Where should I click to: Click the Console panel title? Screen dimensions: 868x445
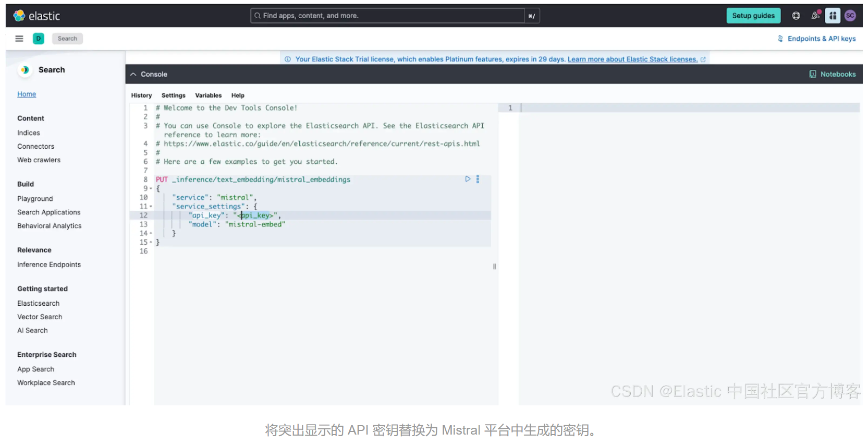coord(154,74)
